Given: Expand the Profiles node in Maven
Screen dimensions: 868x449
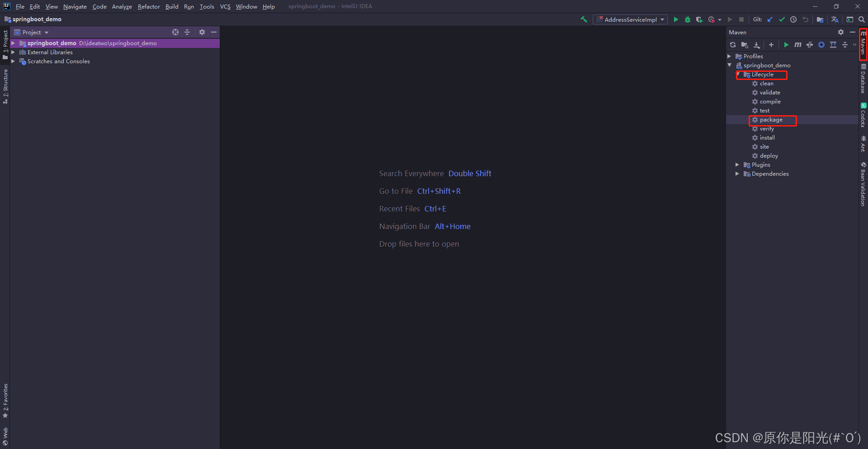Looking at the screenshot, I should tap(729, 56).
